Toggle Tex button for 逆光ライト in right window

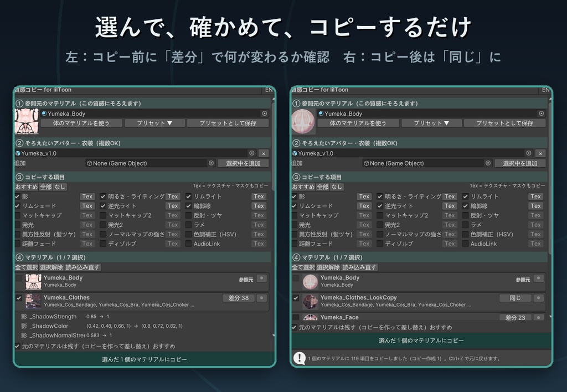click(x=450, y=206)
